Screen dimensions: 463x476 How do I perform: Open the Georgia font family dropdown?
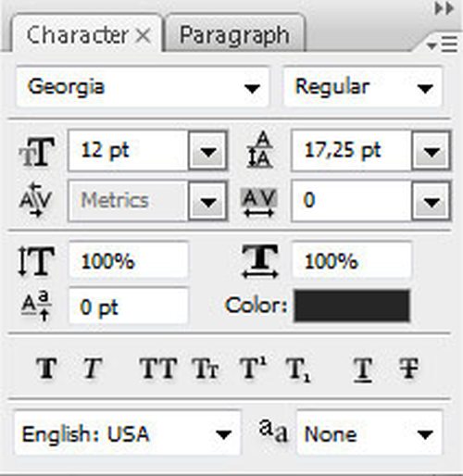coord(143,87)
